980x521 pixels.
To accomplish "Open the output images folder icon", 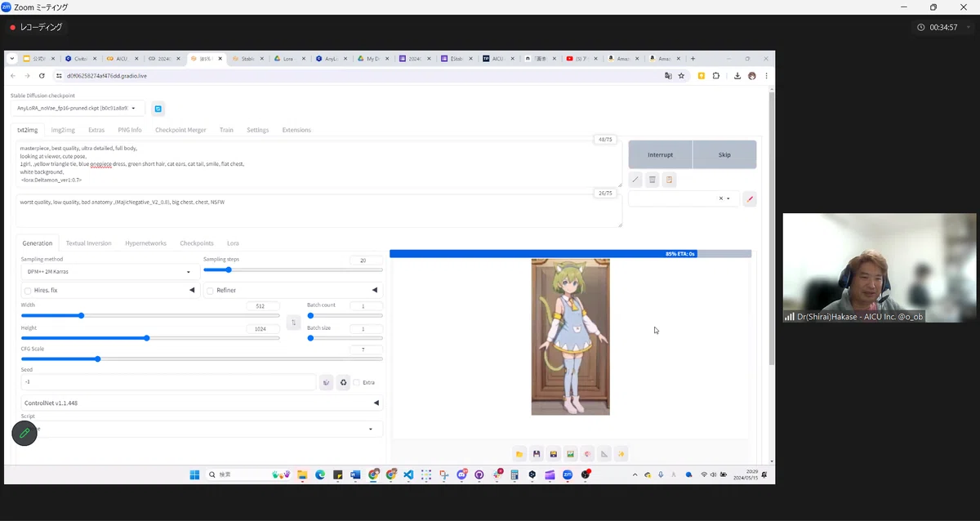I will (519, 454).
